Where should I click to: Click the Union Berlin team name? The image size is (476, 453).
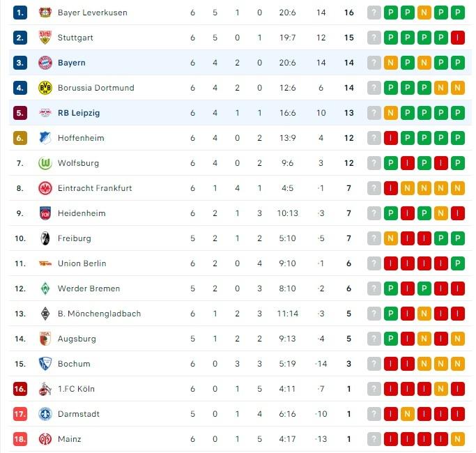tap(82, 263)
